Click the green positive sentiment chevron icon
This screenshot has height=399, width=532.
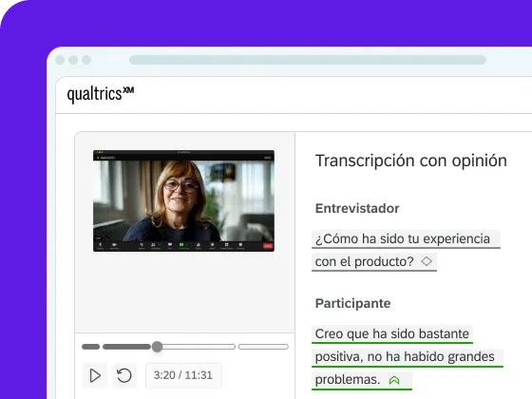394,380
